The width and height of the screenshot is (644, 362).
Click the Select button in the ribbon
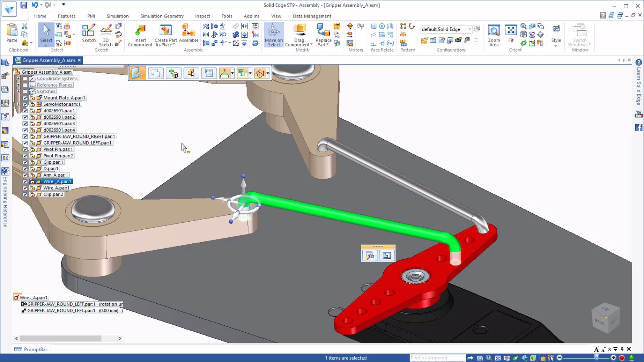[45, 34]
